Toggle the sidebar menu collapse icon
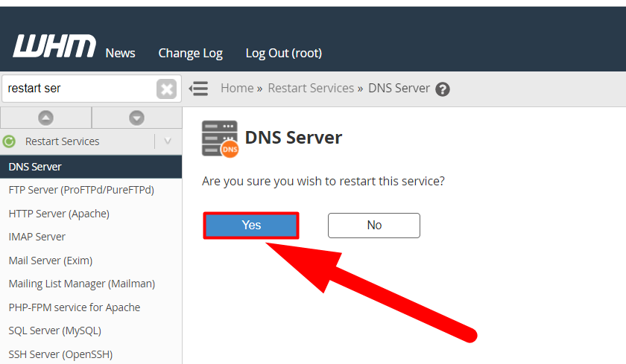The width and height of the screenshot is (626, 364). coord(198,89)
